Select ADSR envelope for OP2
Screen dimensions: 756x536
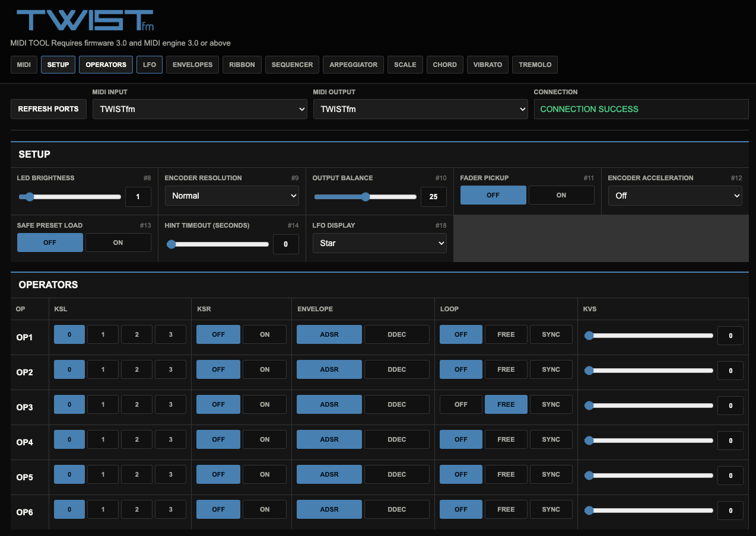tap(329, 369)
